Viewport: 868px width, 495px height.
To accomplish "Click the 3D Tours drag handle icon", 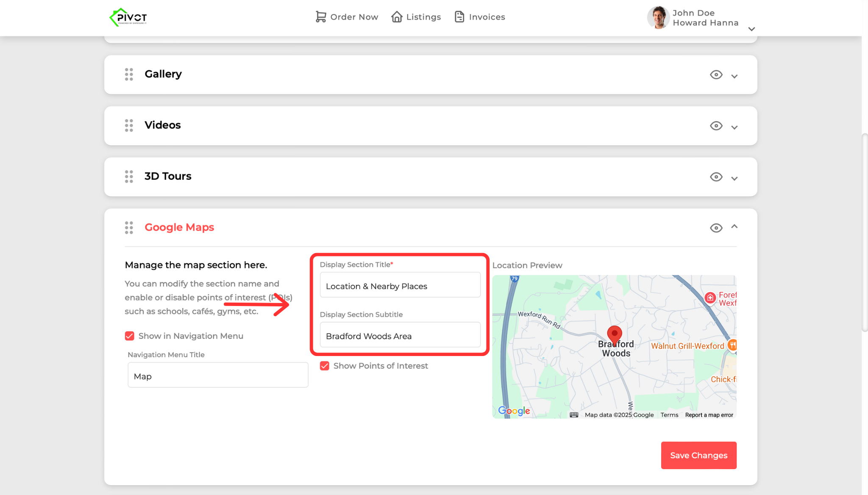I will (129, 176).
